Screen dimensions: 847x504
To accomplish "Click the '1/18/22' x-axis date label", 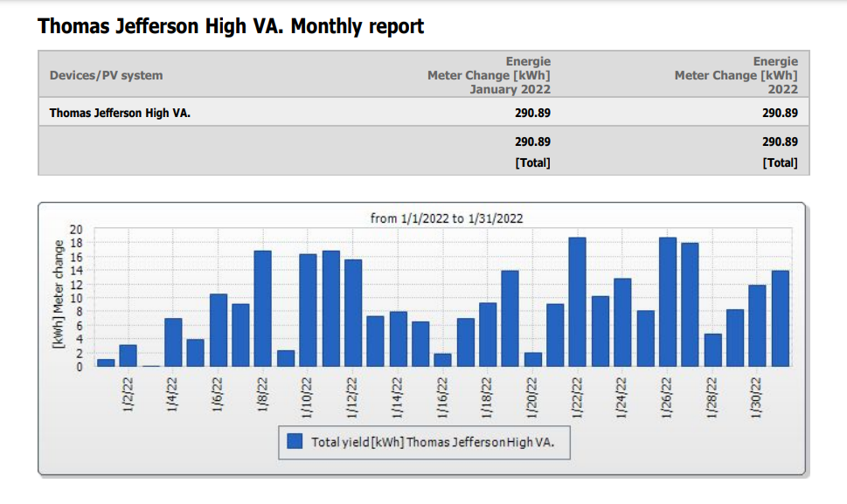I will click(x=487, y=397).
